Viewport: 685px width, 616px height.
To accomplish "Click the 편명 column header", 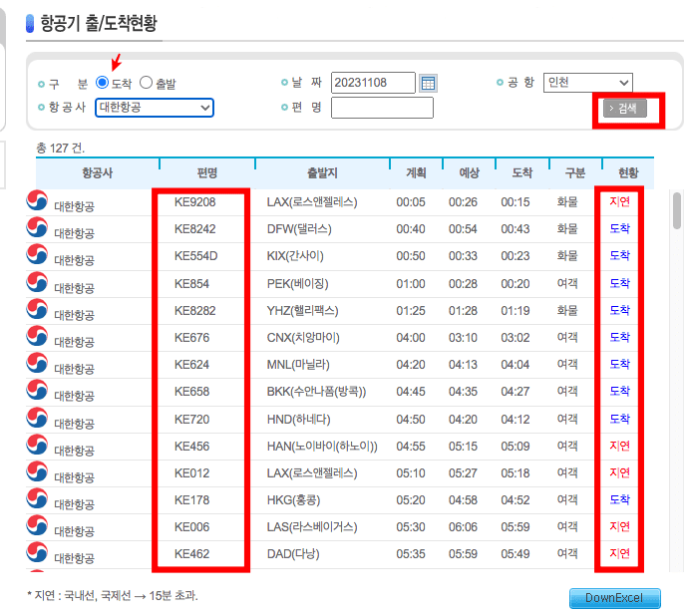I will point(207,172).
